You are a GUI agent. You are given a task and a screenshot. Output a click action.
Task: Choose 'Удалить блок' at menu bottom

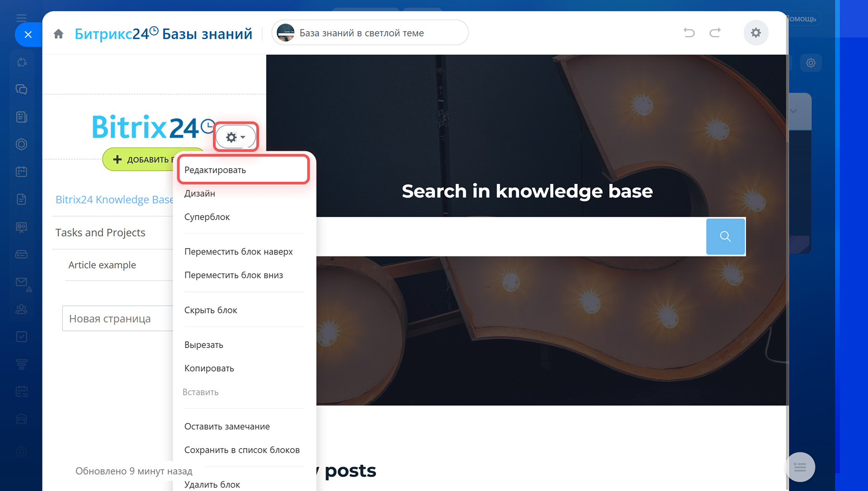pyautogui.click(x=212, y=485)
